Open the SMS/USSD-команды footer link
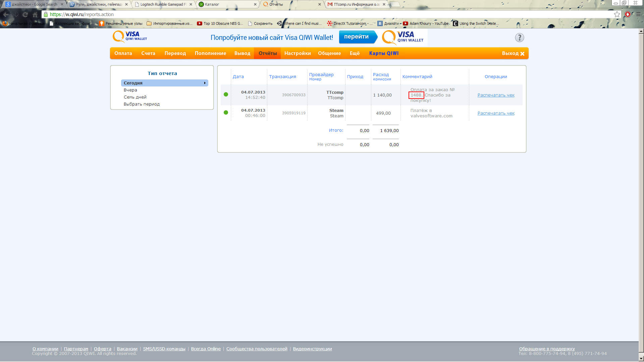This screenshot has height=362, width=644. (164, 349)
